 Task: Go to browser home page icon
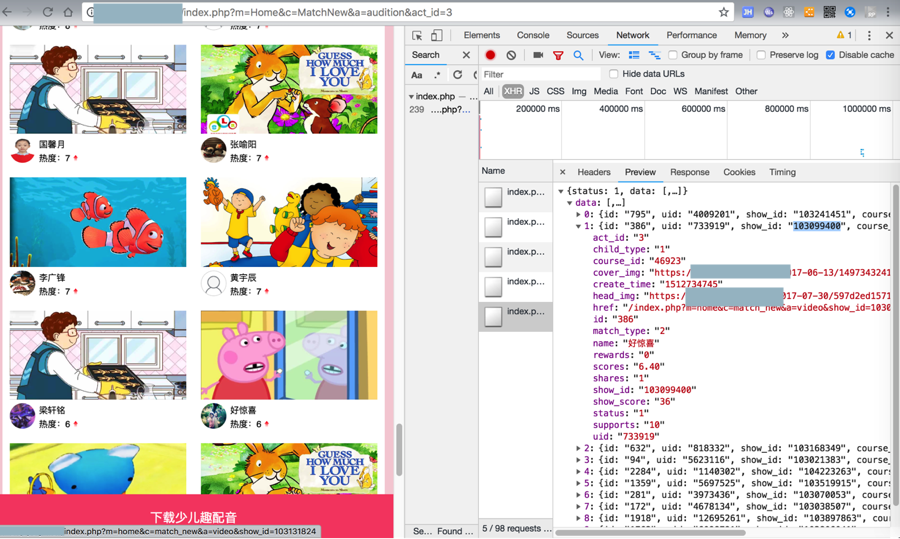(68, 12)
